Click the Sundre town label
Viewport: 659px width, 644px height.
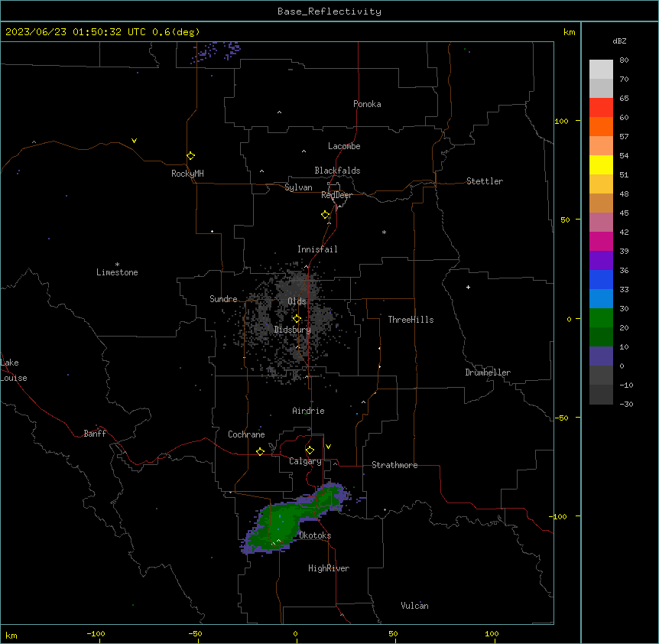pos(223,299)
